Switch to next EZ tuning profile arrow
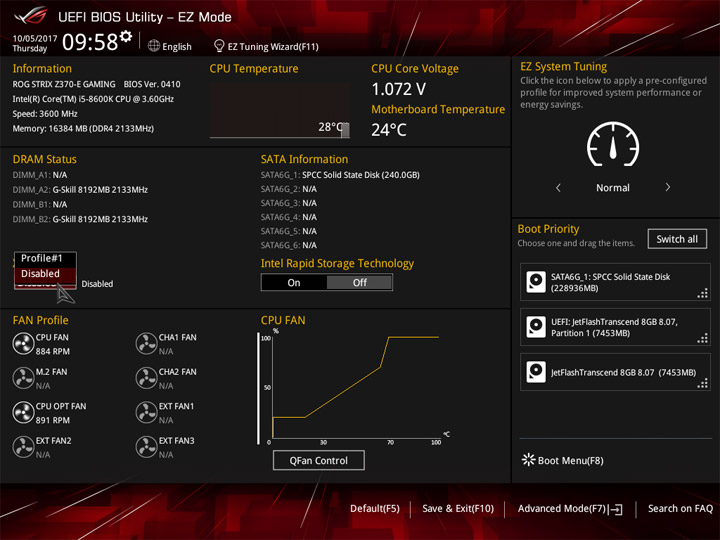 [x=668, y=187]
